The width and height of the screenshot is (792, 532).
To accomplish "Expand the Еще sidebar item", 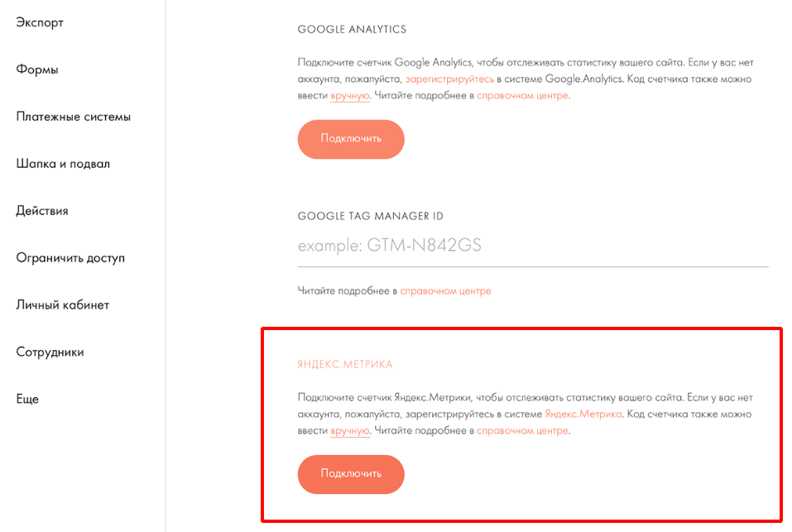I will pyautogui.click(x=27, y=400).
